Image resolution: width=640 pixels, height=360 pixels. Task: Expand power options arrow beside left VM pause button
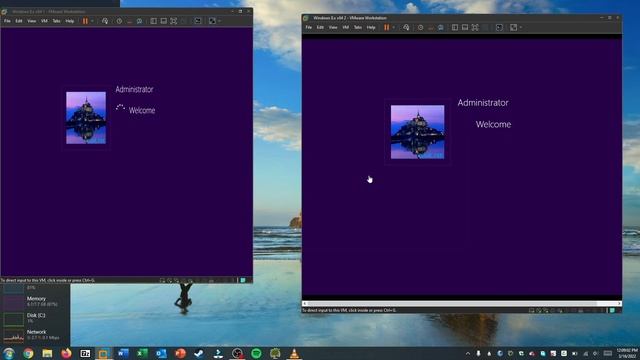click(x=92, y=21)
